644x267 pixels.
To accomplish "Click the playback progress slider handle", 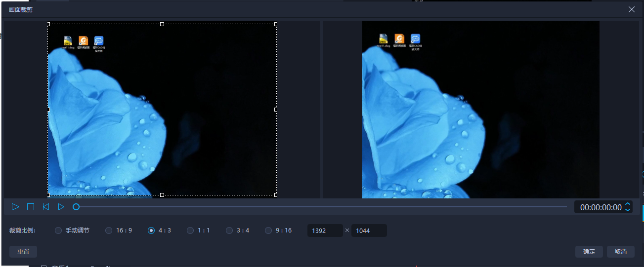I will pos(76,207).
